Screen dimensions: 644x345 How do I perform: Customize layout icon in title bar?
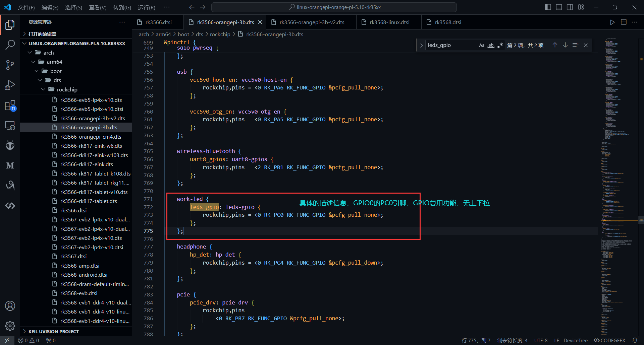click(581, 7)
